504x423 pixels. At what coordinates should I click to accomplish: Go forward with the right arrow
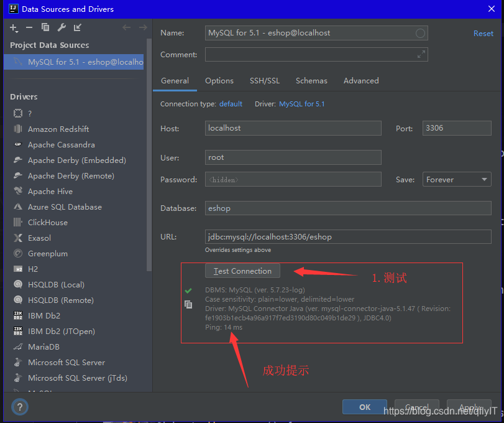point(143,27)
